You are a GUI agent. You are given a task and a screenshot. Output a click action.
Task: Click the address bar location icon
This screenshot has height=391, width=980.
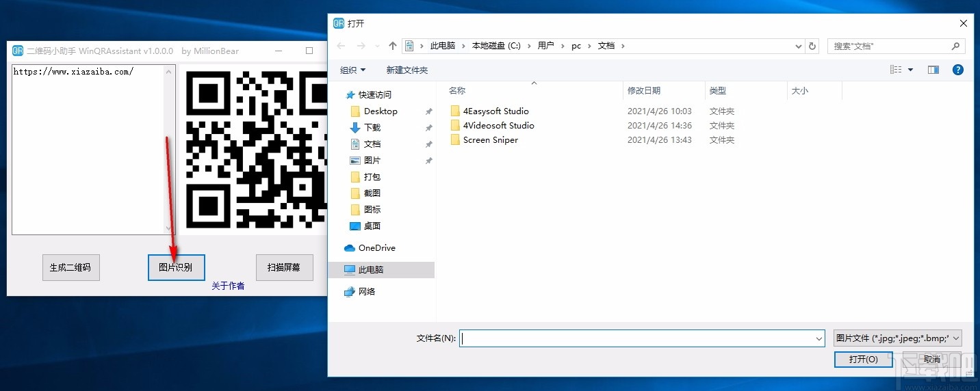(x=409, y=46)
